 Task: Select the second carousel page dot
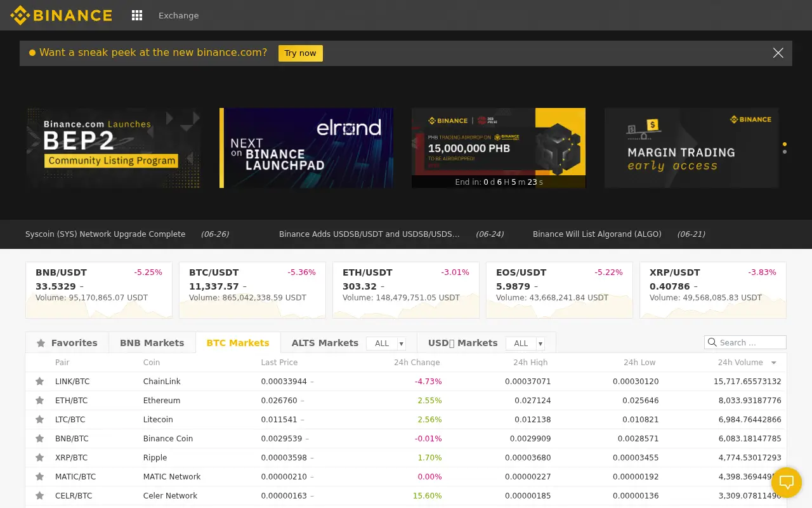click(785, 152)
